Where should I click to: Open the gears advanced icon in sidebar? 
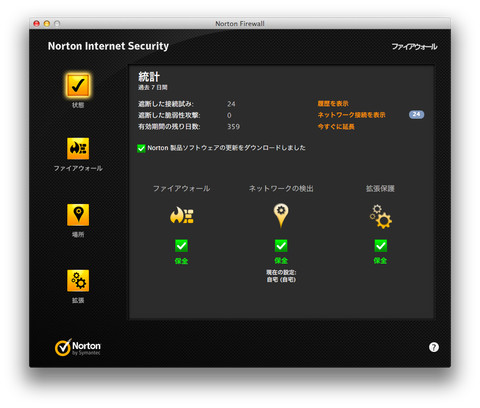click(x=78, y=281)
